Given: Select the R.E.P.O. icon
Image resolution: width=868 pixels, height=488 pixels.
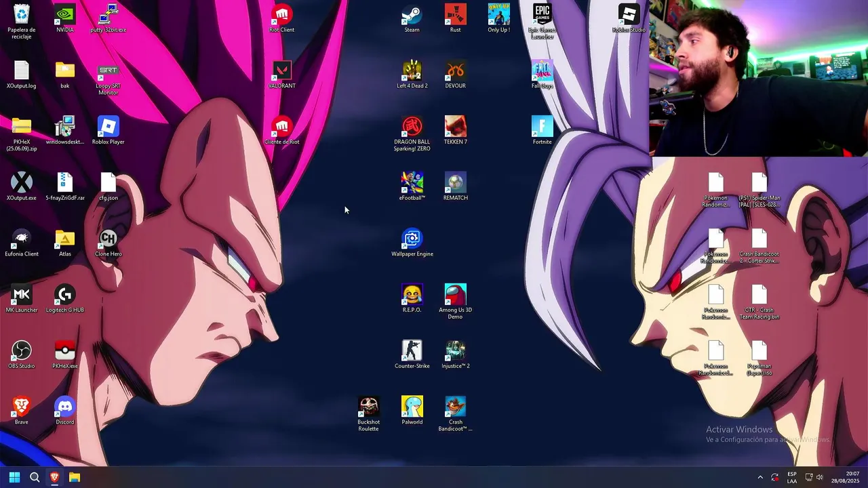Looking at the screenshot, I should click(412, 299).
